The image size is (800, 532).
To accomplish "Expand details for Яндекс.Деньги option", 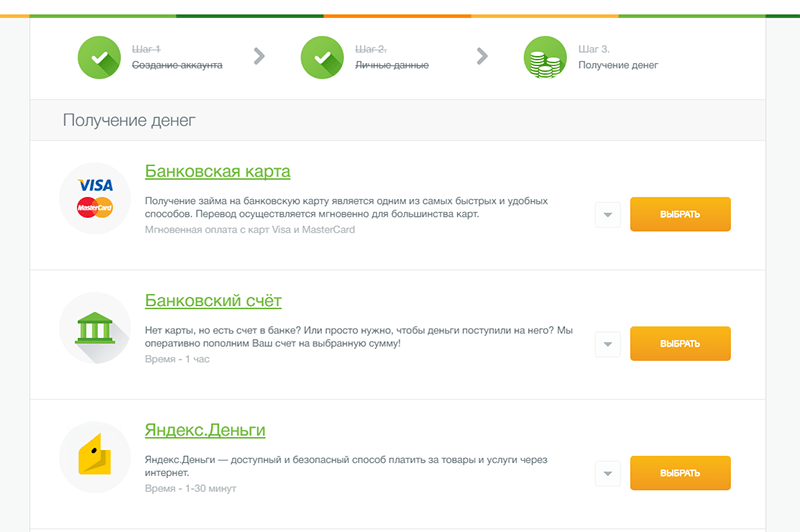I will pyautogui.click(x=608, y=473).
